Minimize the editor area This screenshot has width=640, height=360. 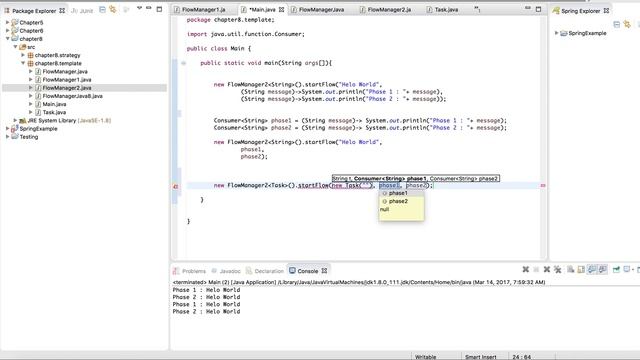coord(528,8)
